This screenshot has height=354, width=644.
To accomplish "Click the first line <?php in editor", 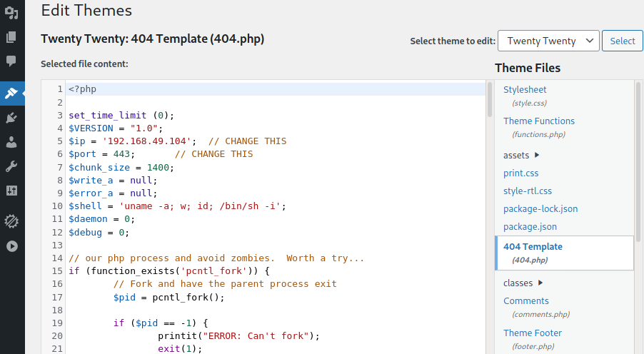I will (x=83, y=89).
